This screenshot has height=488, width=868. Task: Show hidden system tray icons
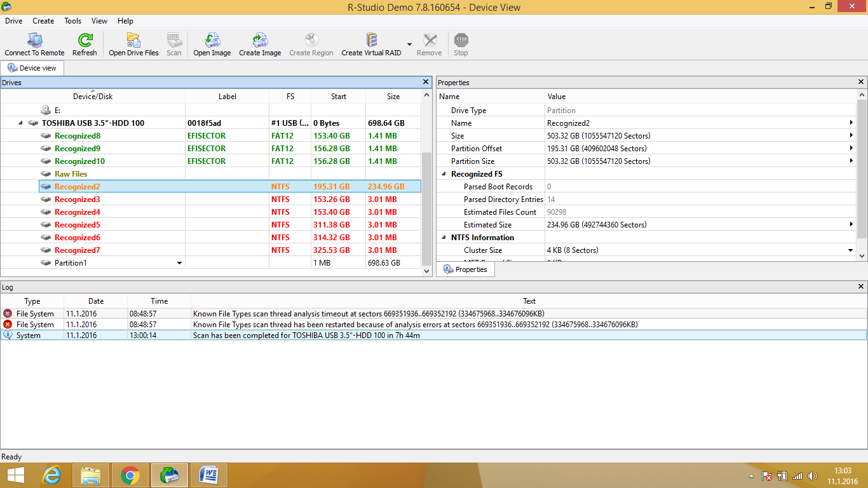click(752, 476)
